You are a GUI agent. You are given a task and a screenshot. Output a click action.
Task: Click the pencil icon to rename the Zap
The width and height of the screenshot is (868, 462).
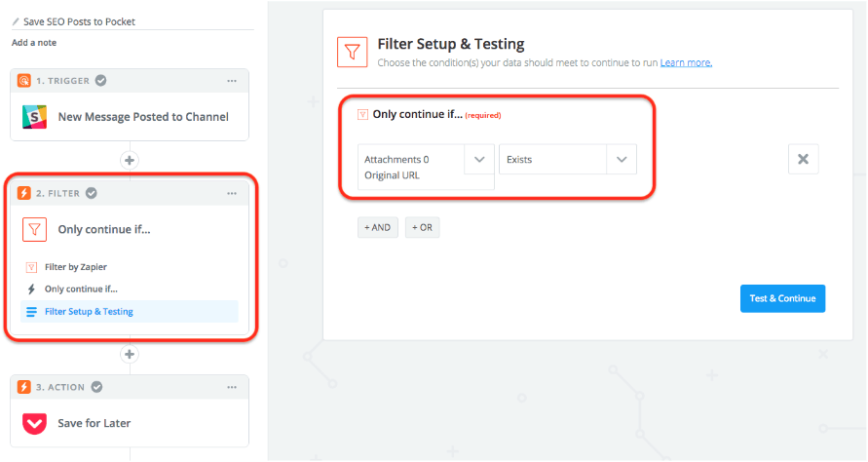(x=16, y=21)
